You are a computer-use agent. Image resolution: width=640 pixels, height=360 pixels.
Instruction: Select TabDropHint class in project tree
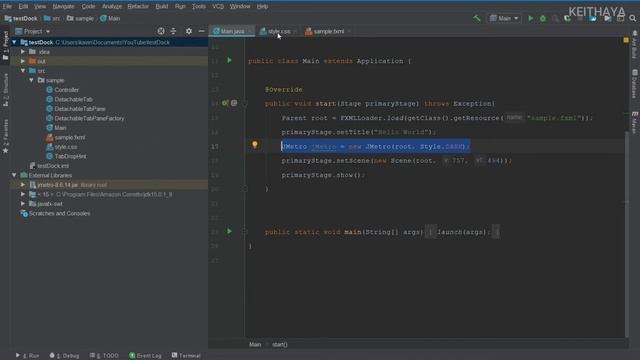pyautogui.click(x=70, y=156)
